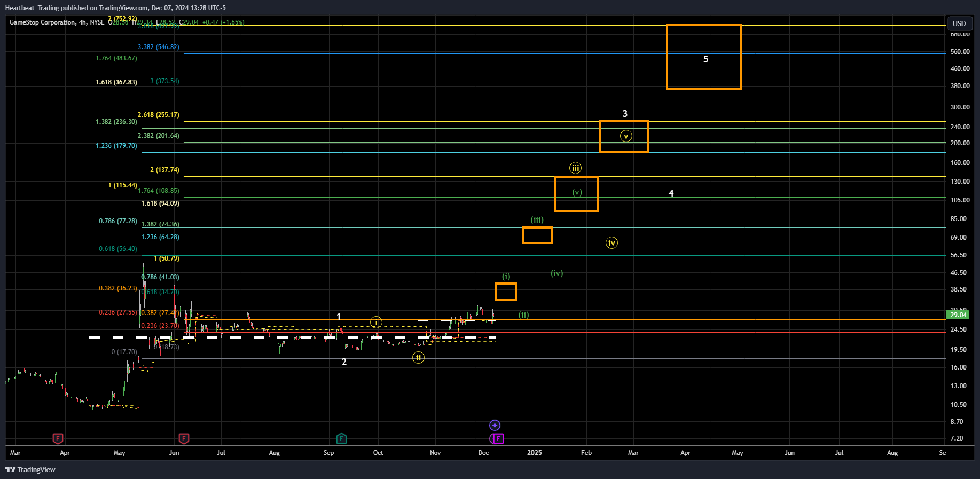The height and width of the screenshot is (479, 980).
Task: Select the GameStop Corporation symbol title
Action: [x=43, y=22]
